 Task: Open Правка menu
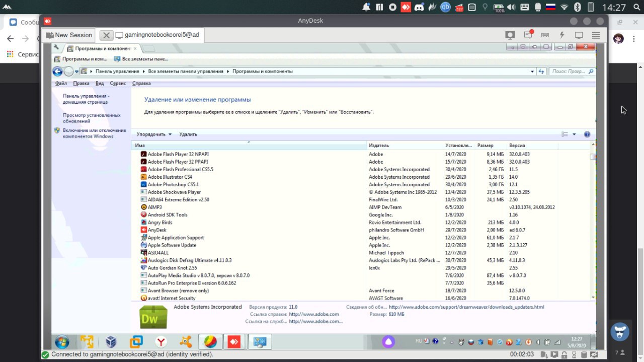tap(81, 84)
